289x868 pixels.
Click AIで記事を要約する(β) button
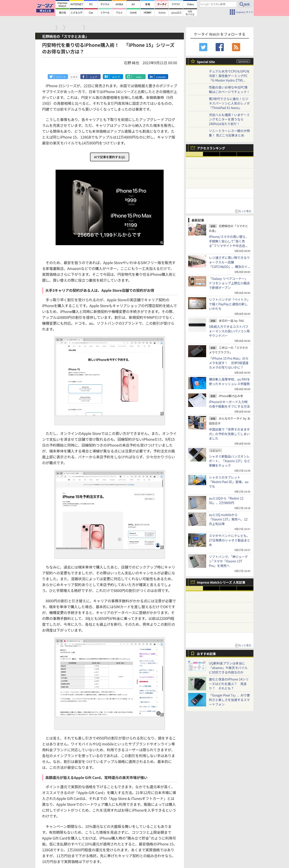109,157
